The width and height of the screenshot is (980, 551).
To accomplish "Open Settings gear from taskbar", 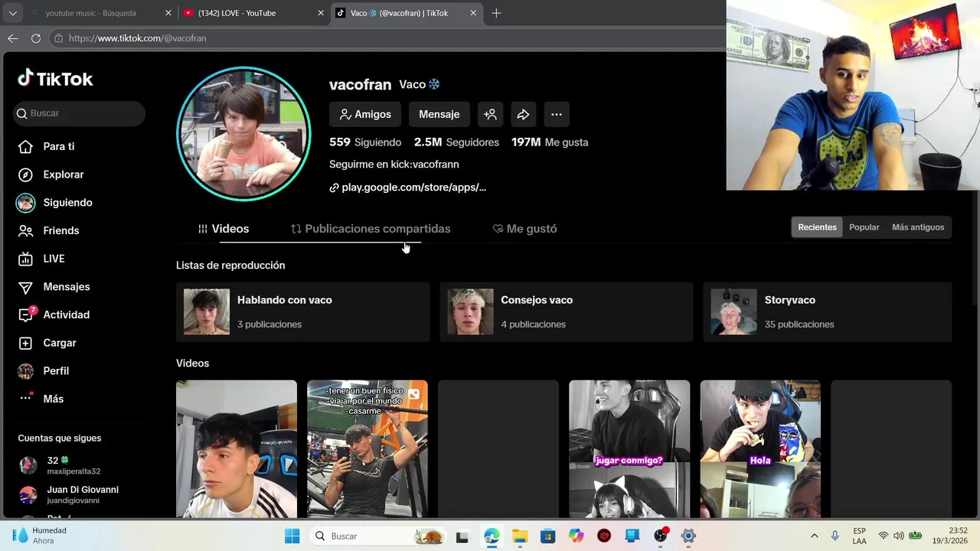I will [x=688, y=536].
